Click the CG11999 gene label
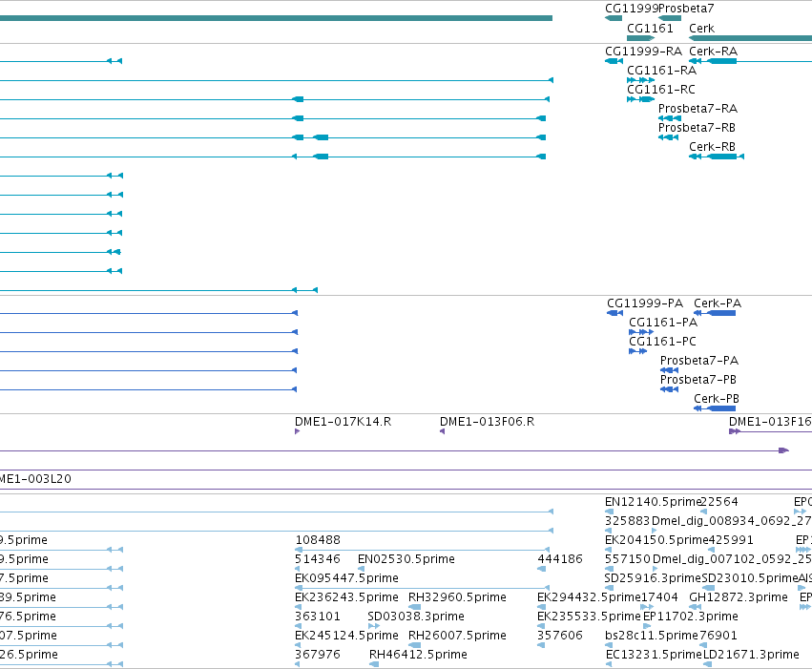The height and width of the screenshot is (669, 812). tap(632, 9)
